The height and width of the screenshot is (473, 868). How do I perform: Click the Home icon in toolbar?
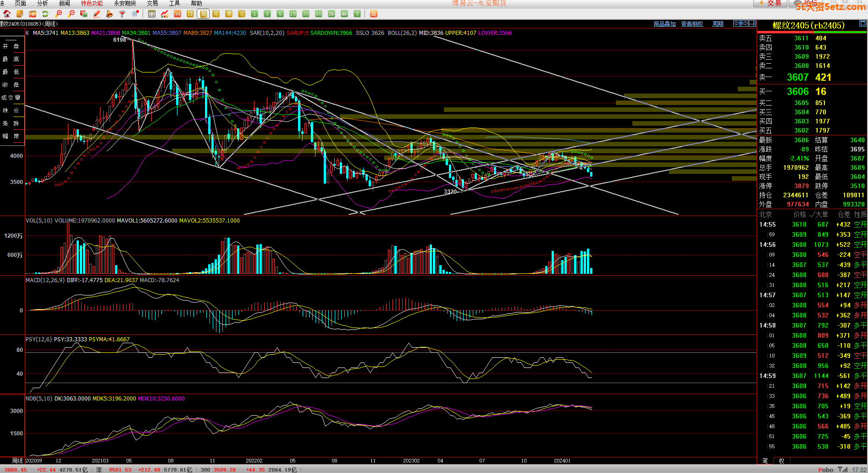pyautogui.click(x=7, y=14)
